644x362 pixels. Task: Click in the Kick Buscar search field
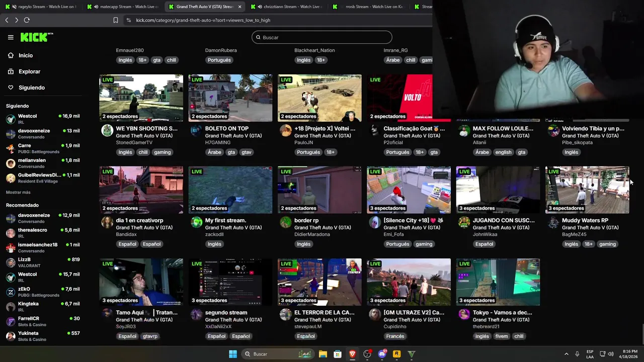point(322,37)
